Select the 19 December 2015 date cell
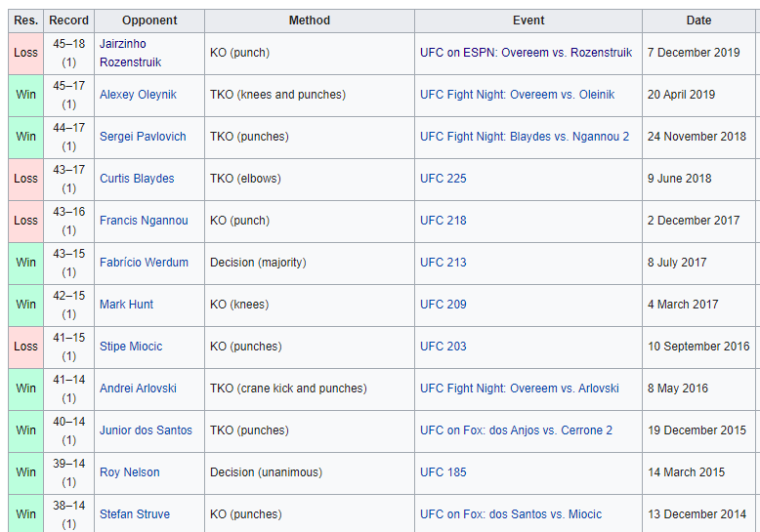This screenshot has width=760, height=532. (x=698, y=430)
